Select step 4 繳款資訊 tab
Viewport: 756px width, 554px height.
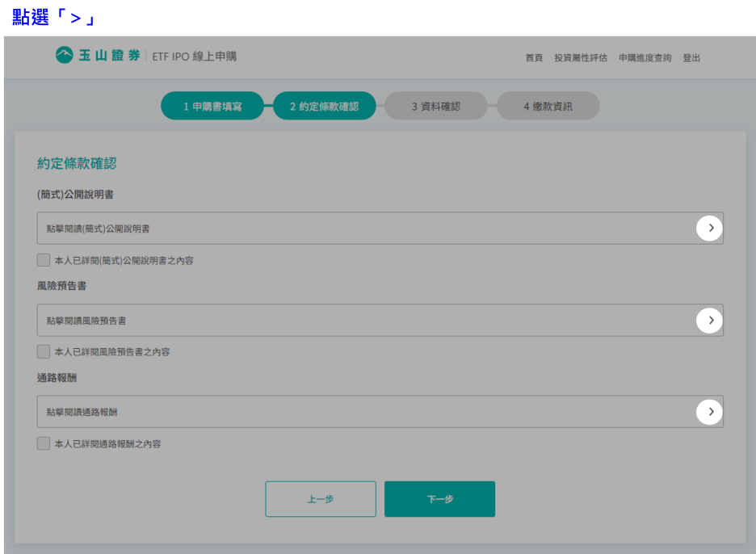click(548, 106)
